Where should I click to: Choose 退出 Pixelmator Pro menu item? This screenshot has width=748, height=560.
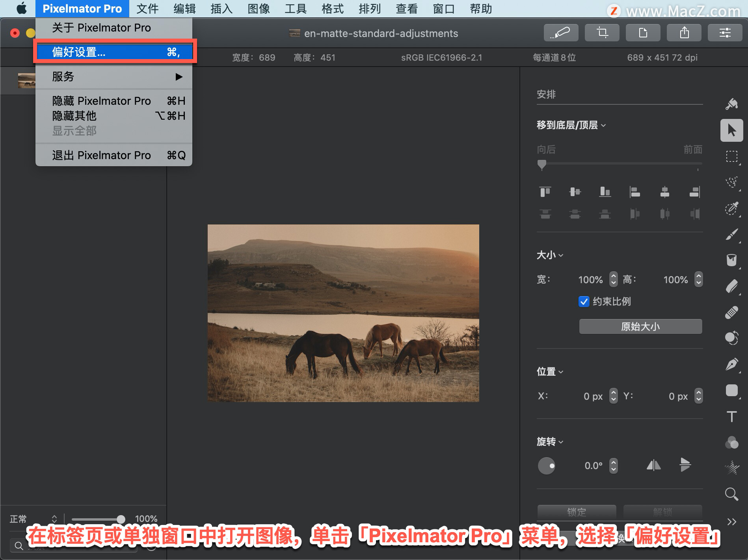tap(114, 155)
